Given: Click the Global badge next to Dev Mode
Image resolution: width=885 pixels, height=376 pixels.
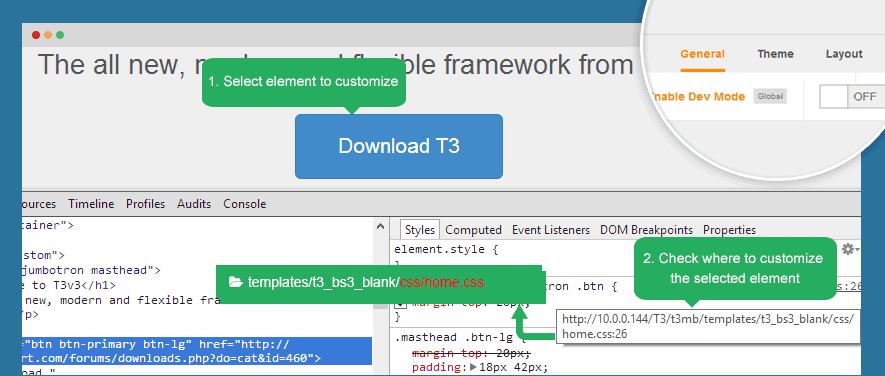Looking at the screenshot, I should pyautogui.click(x=770, y=97).
